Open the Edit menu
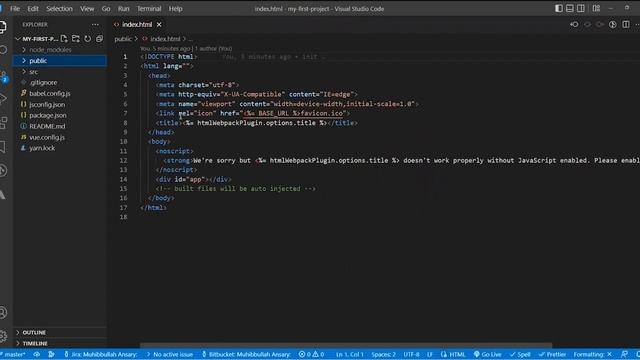The height and width of the screenshot is (360, 640). (x=33, y=9)
